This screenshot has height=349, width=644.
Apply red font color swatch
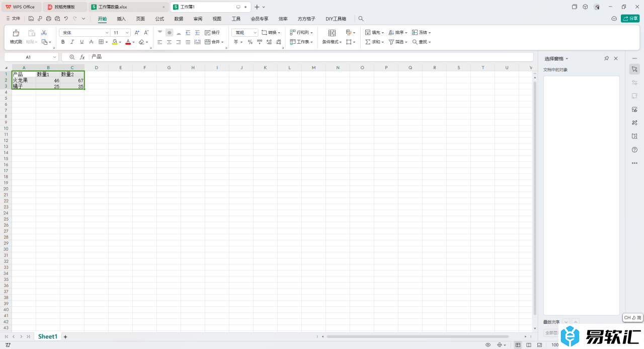tap(128, 42)
